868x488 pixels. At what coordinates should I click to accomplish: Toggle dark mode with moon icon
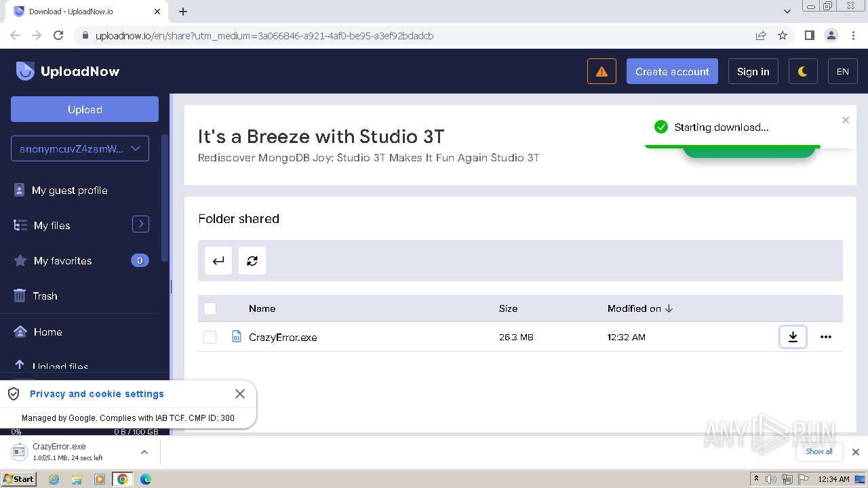click(x=803, y=71)
